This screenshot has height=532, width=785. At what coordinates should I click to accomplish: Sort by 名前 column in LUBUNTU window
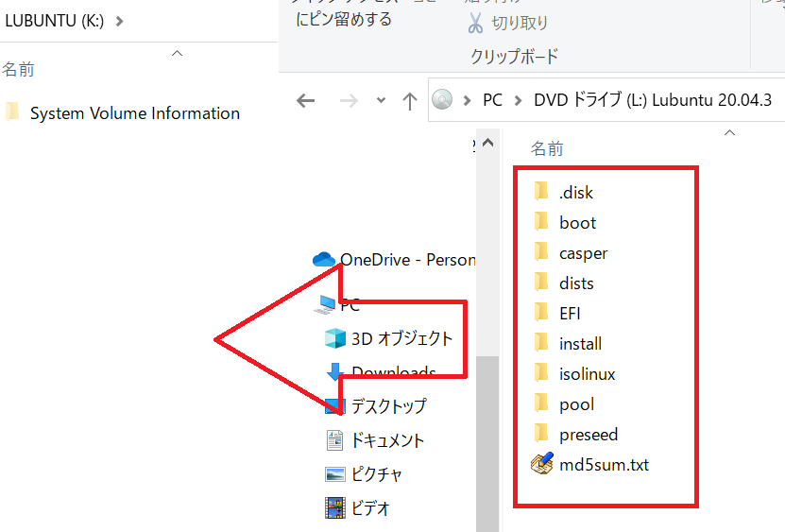[x=18, y=69]
